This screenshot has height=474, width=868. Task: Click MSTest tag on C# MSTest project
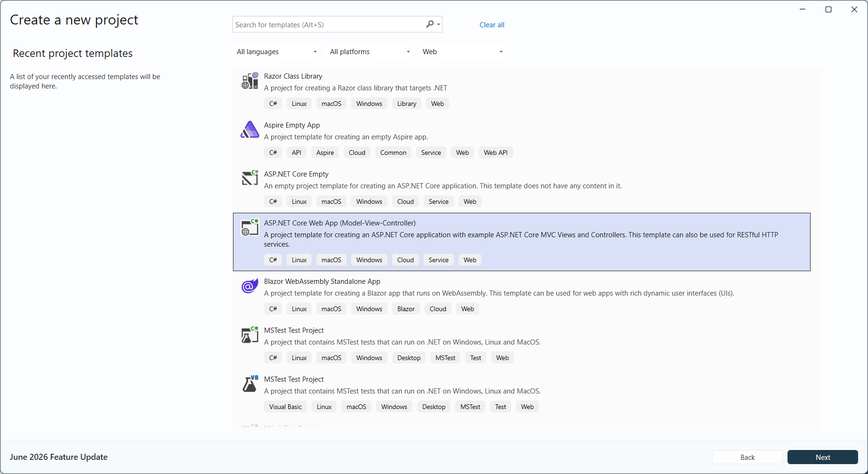pyautogui.click(x=445, y=358)
